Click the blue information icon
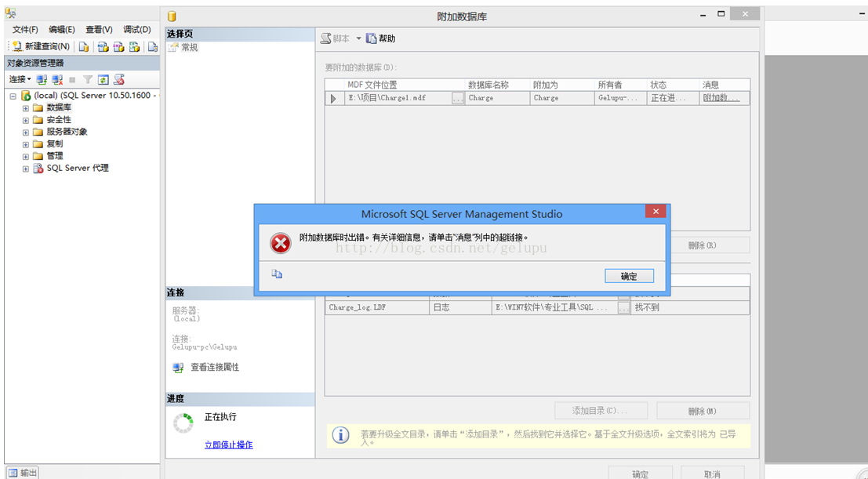Viewport: 868px width, 479px height. pos(340,435)
